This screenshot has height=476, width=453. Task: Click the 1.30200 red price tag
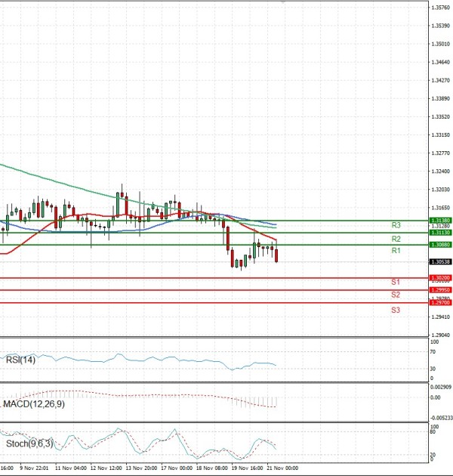440,277
